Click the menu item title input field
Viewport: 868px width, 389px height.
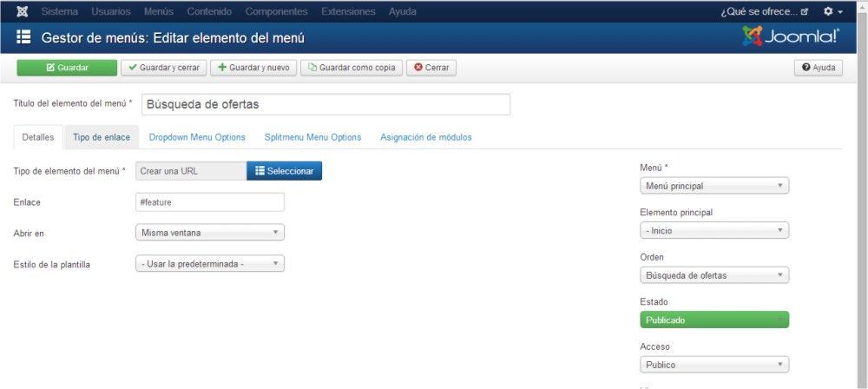pos(325,104)
